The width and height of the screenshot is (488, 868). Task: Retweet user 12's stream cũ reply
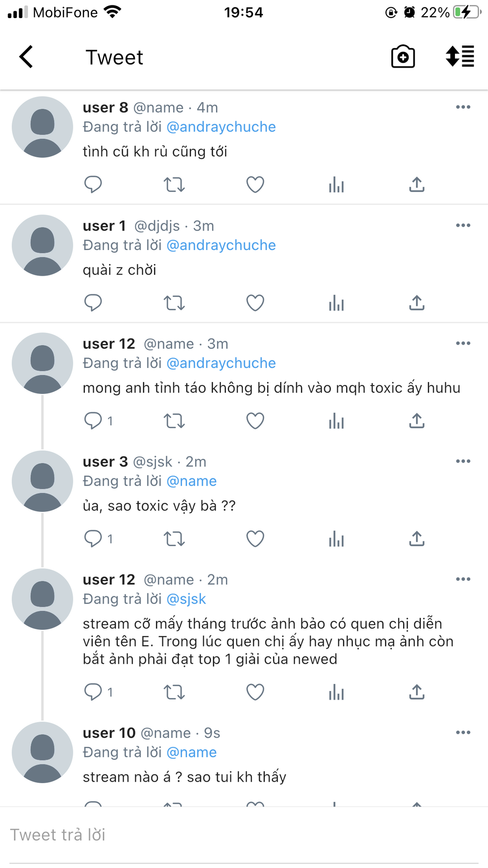pyautogui.click(x=174, y=692)
